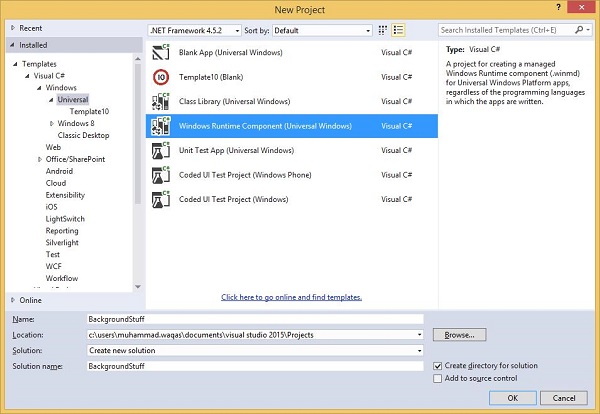Select the Unit Test App flask icon
600x414 pixels.
click(161, 150)
